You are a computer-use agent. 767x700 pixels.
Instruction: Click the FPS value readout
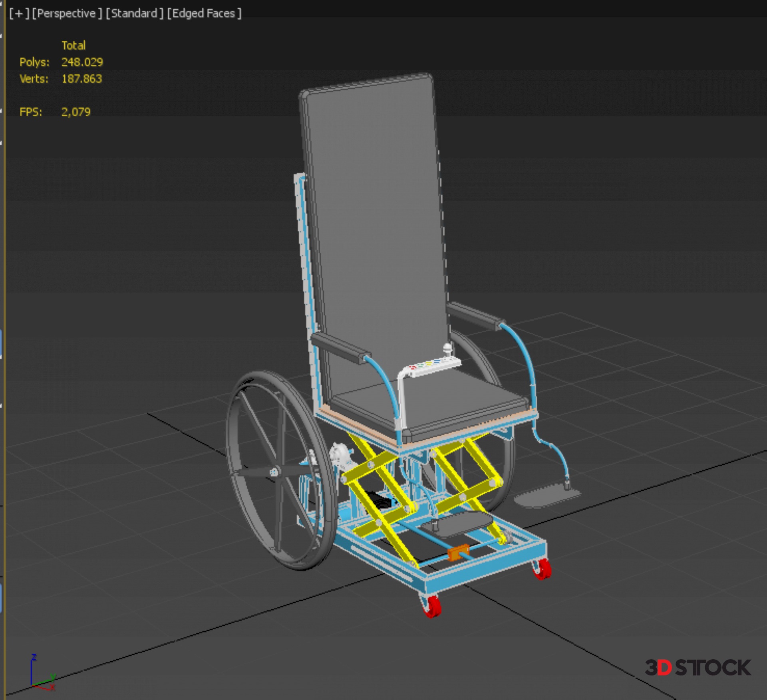[x=76, y=112]
